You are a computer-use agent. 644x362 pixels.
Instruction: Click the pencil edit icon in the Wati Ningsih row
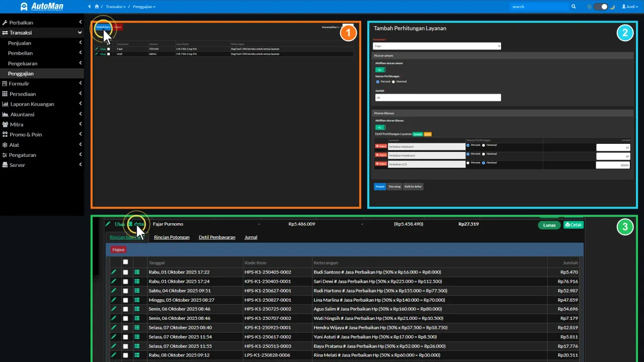point(114,318)
